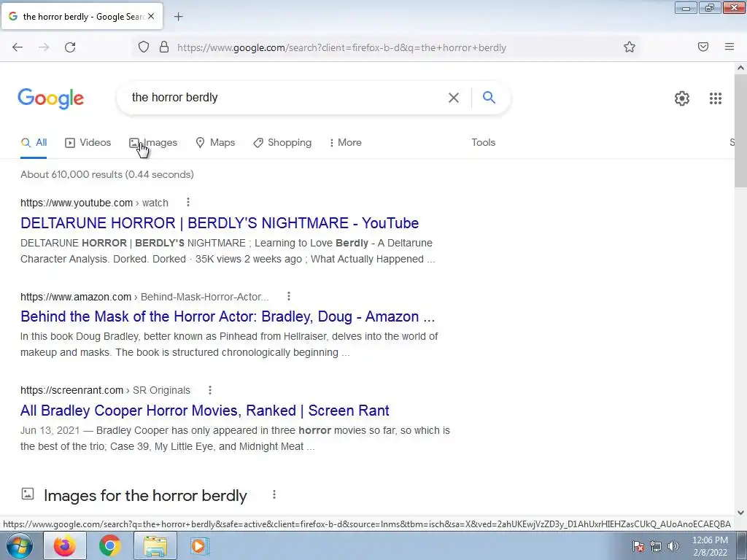Click the Action Center flag tray icon

tap(638, 546)
